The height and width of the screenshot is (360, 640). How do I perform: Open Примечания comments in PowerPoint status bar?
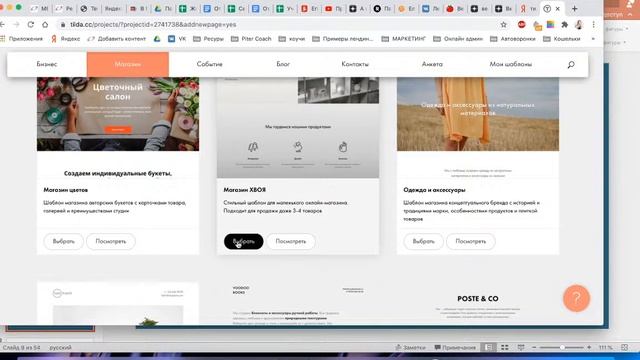tap(455, 347)
